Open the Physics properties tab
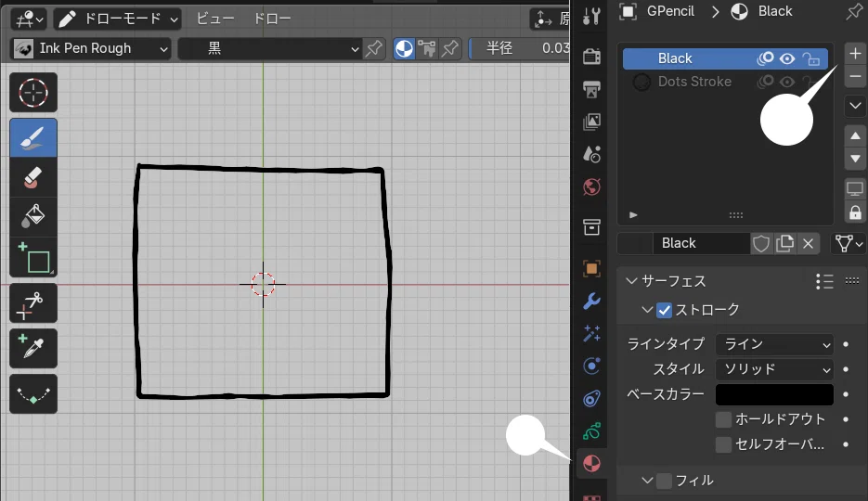Screen dimensions: 868x501 591,366
